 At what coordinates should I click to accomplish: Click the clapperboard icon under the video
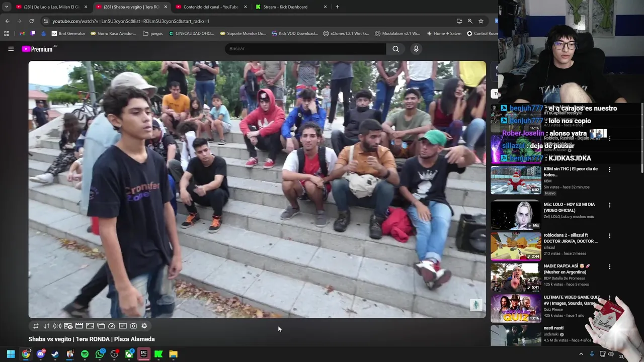click(x=79, y=326)
